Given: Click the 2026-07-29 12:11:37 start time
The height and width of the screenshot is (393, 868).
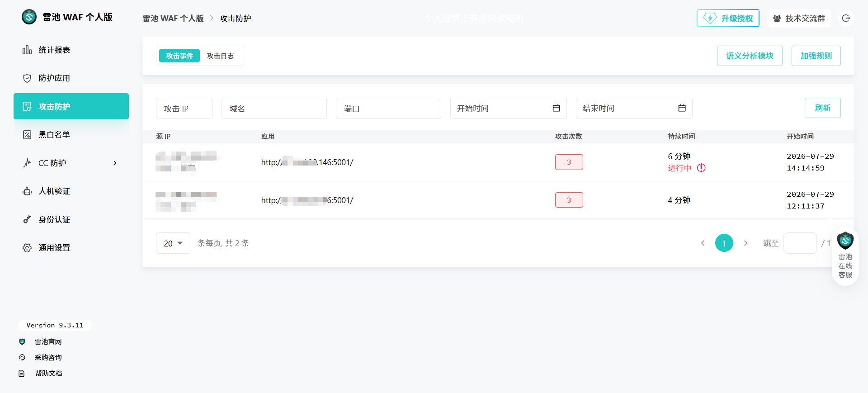Looking at the screenshot, I should tap(810, 200).
